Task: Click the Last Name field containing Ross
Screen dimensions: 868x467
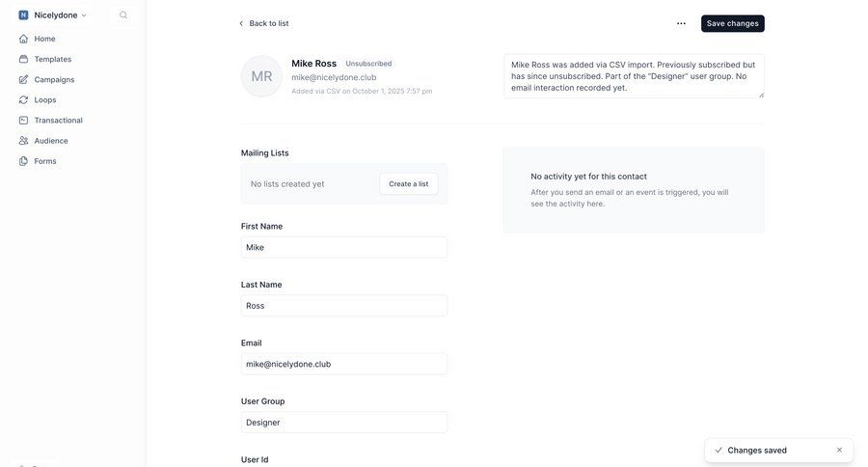Action: pyautogui.click(x=343, y=306)
